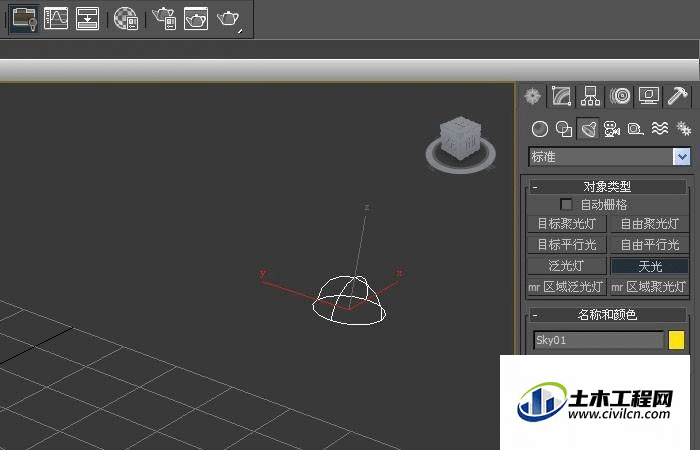Select the Space Warps category icon
Image resolution: width=700 pixels, height=450 pixels.
tap(660, 129)
